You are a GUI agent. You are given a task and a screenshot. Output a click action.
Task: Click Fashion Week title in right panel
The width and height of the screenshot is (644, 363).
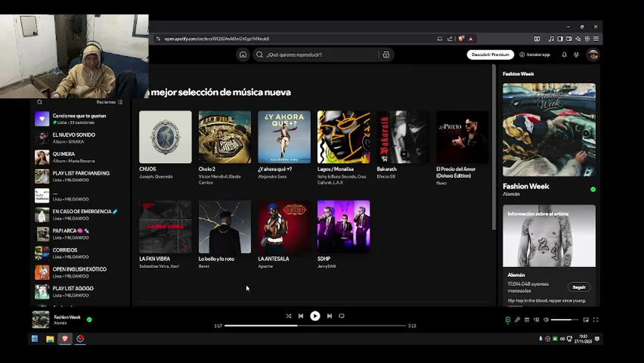tap(526, 186)
